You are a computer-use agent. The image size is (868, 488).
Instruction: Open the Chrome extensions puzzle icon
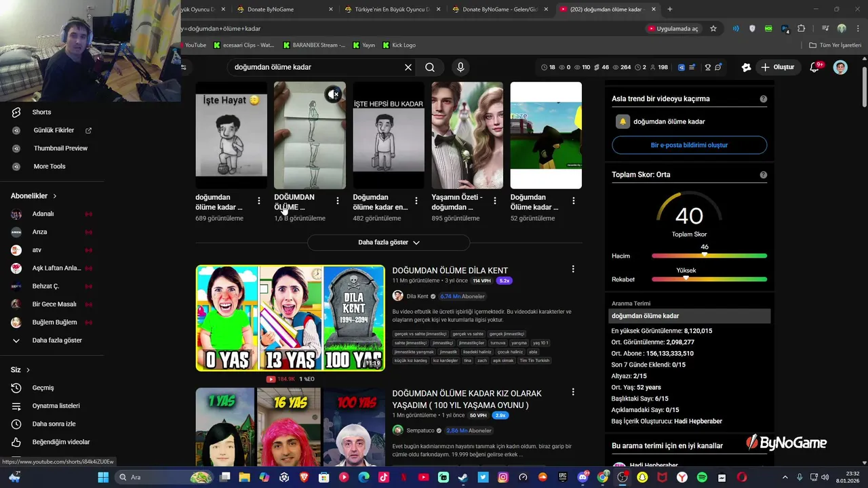click(802, 28)
